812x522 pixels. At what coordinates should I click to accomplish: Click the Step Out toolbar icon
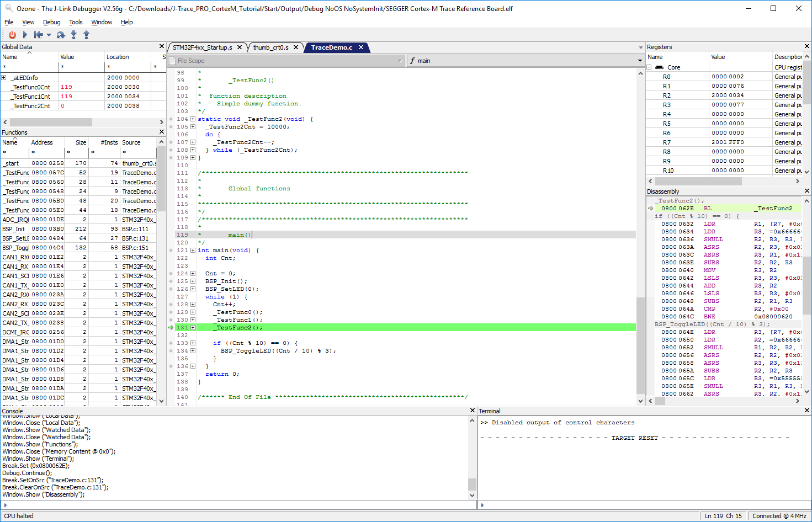point(86,35)
